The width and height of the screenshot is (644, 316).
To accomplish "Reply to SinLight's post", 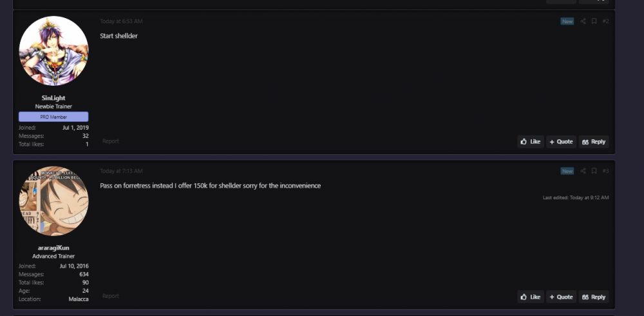I will coord(593,142).
